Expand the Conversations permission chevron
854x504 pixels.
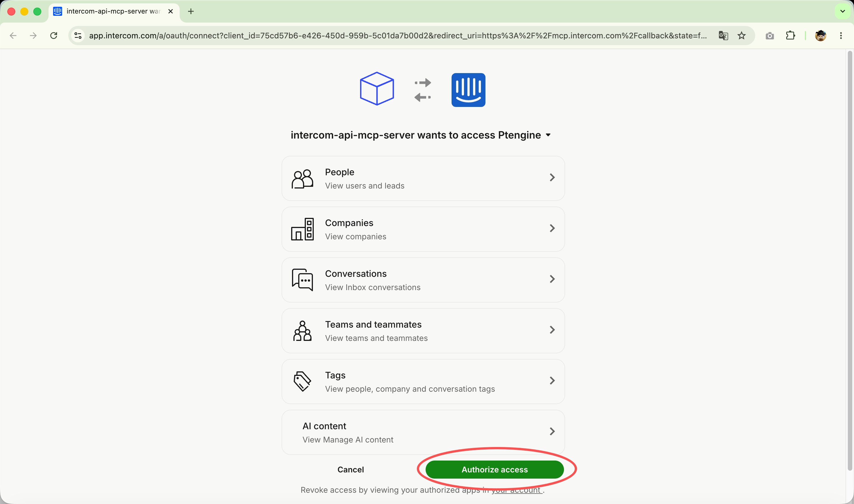coord(552,279)
